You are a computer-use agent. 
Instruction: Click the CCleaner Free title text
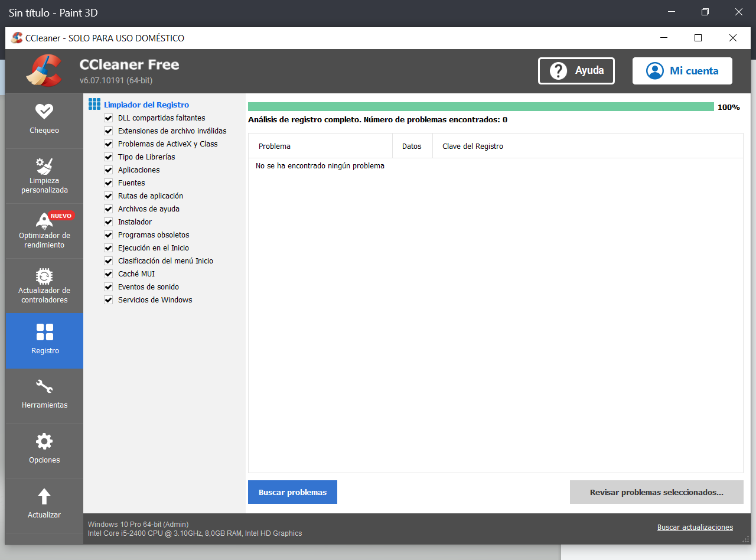point(129,64)
